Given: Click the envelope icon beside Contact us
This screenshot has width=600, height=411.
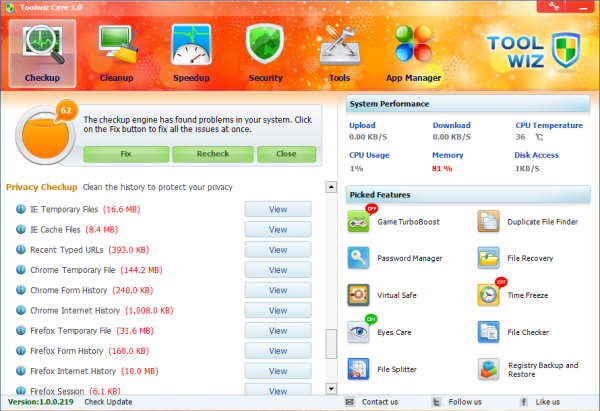Looking at the screenshot, I should pos(350,402).
